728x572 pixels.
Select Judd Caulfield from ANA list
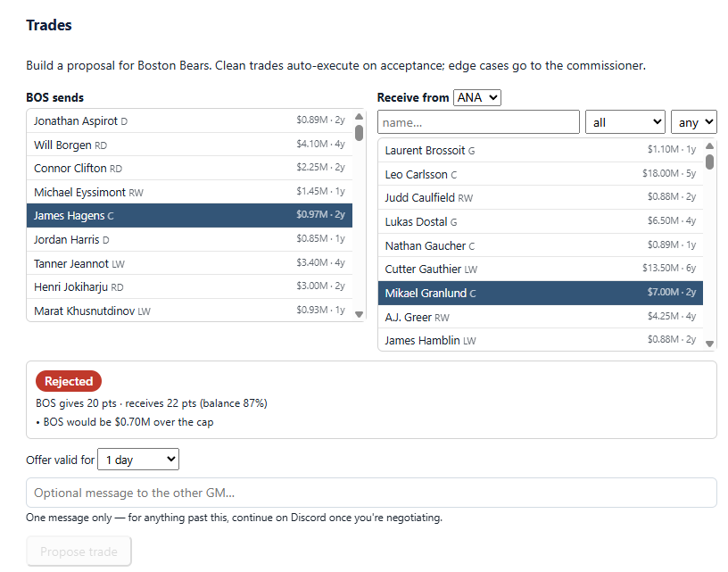[541, 197]
